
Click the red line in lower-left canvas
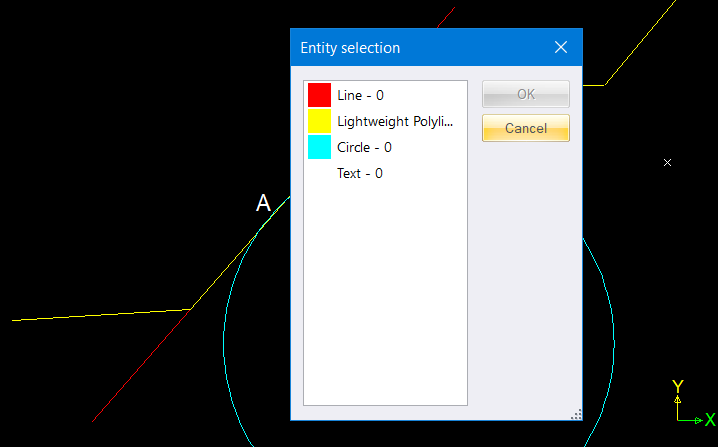(x=130, y=380)
